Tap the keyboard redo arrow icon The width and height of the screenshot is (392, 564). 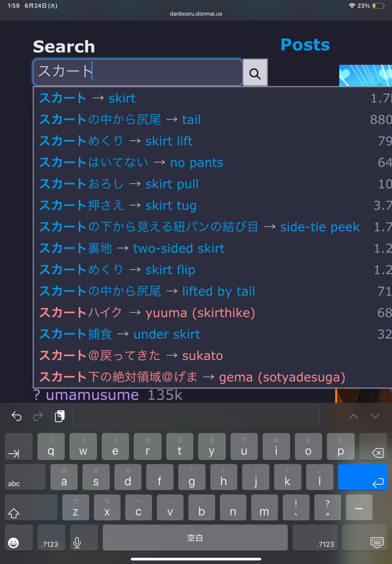coord(38,416)
